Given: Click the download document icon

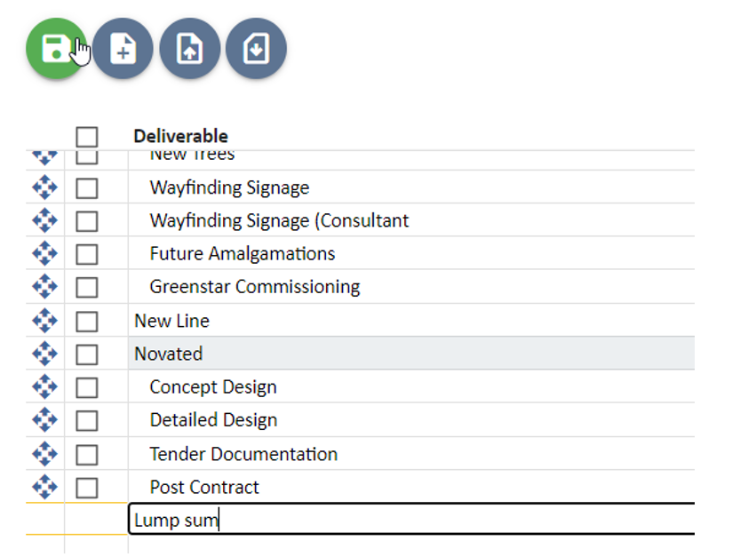Looking at the screenshot, I should click(255, 49).
